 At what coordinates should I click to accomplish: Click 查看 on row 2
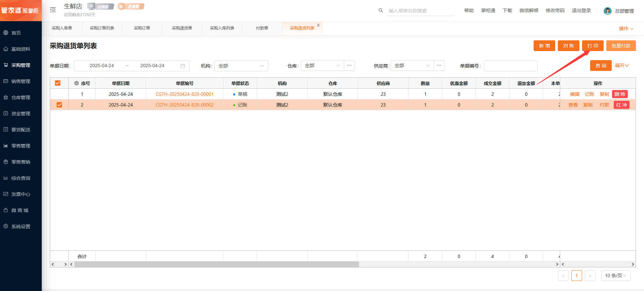coord(573,105)
